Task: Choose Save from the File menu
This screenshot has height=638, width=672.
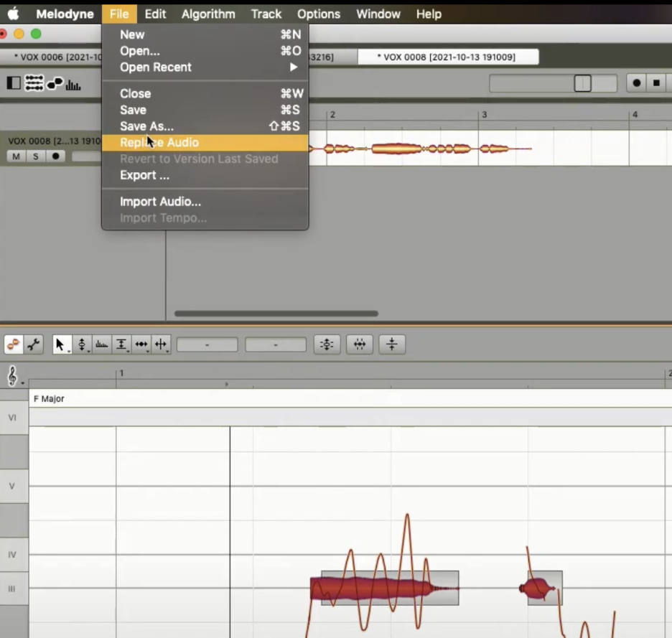Action: [205, 110]
